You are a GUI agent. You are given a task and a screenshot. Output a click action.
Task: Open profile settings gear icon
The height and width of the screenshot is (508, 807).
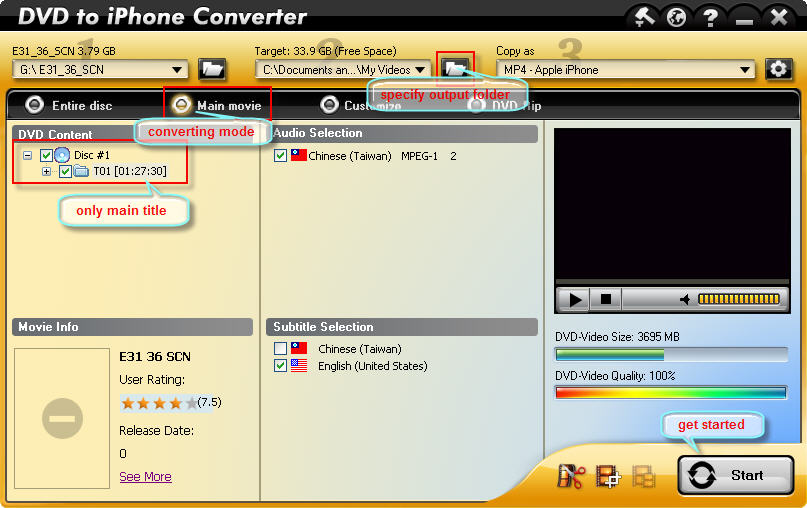[x=778, y=69]
